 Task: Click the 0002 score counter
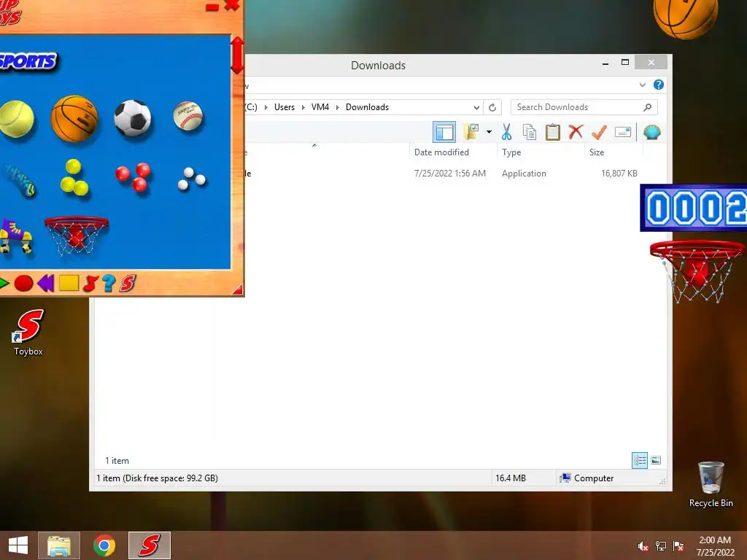(x=694, y=208)
